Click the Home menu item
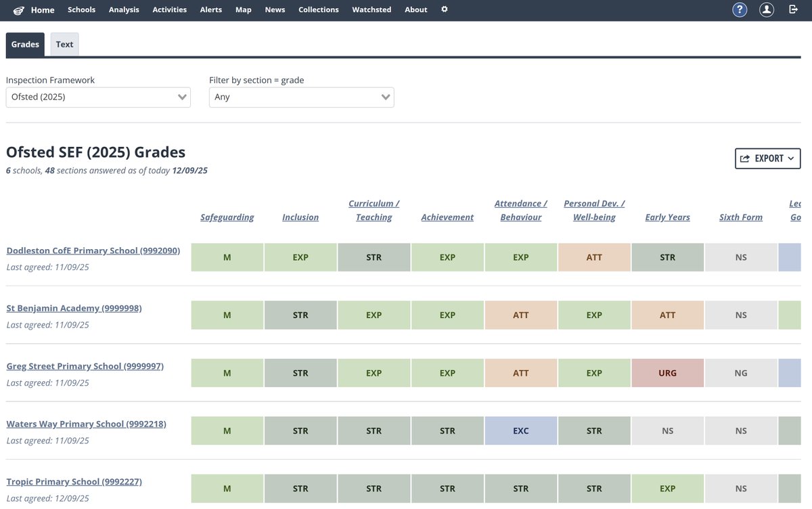Screen dimensions: 812x509 [x=43, y=9]
